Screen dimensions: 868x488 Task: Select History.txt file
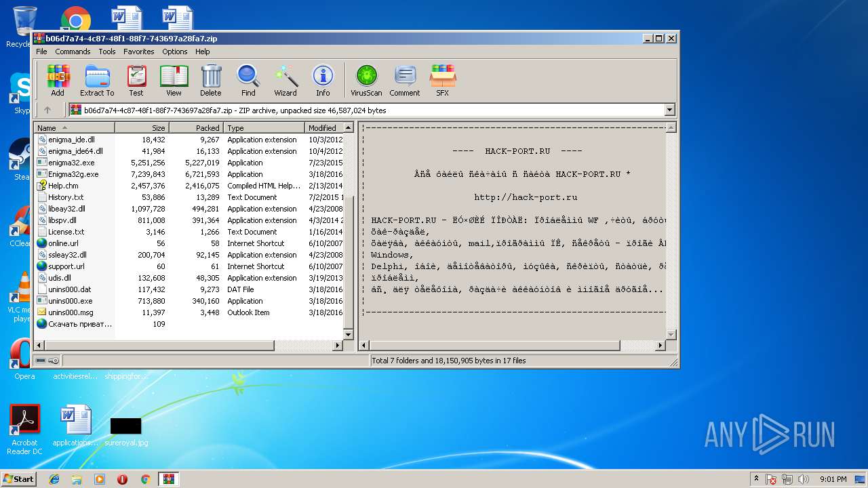click(x=66, y=197)
